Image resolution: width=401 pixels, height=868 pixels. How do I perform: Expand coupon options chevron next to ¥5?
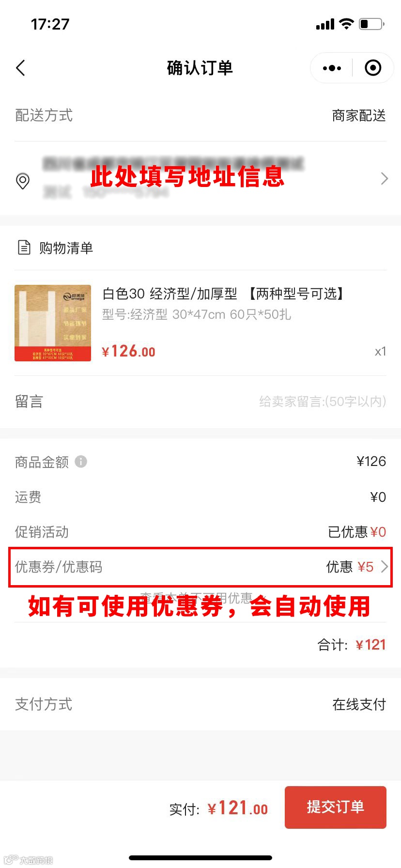click(x=385, y=567)
